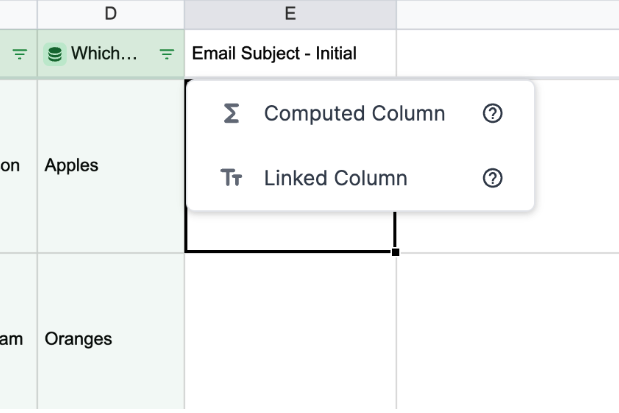Click the Which... column header cell
619x413 pixels.
pyautogui.click(x=111, y=54)
